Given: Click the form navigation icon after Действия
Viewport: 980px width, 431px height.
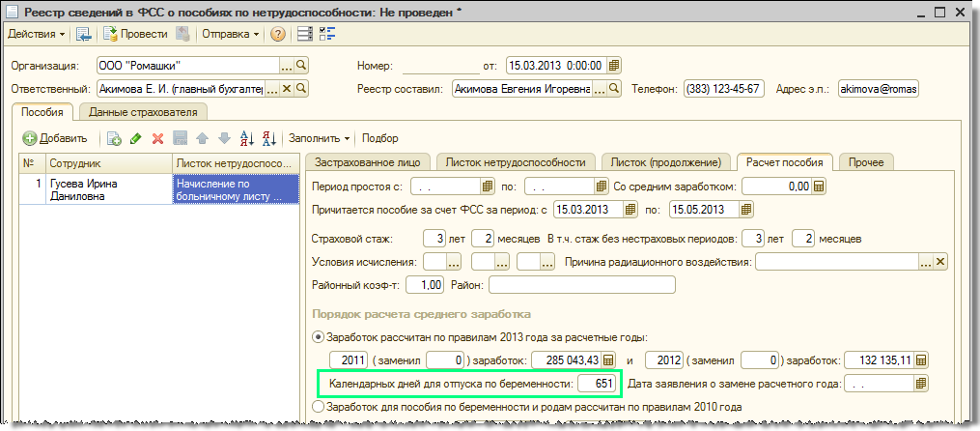Looking at the screenshot, I should tap(83, 35).
